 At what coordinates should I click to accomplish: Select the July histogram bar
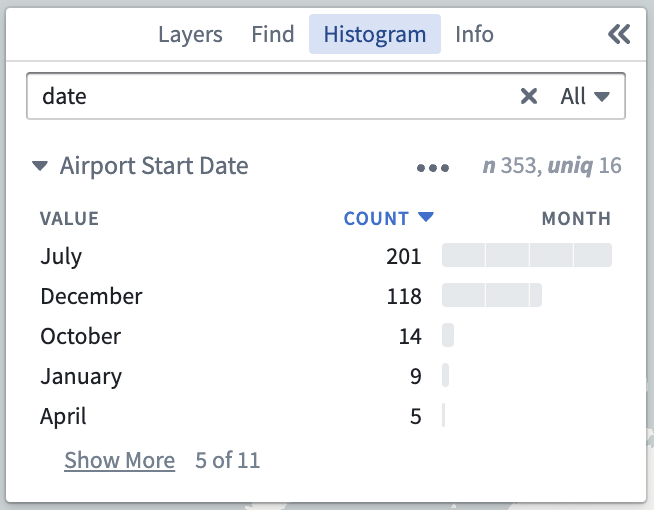pyautogui.click(x=527, y=255)
